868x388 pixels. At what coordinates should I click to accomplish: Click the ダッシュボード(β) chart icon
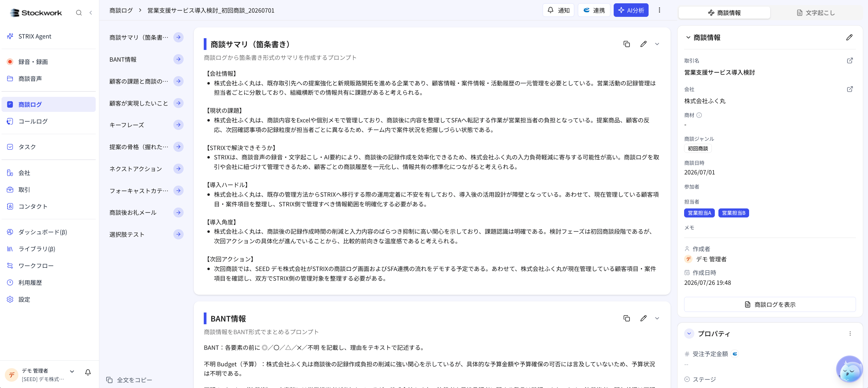click(10, 232)
